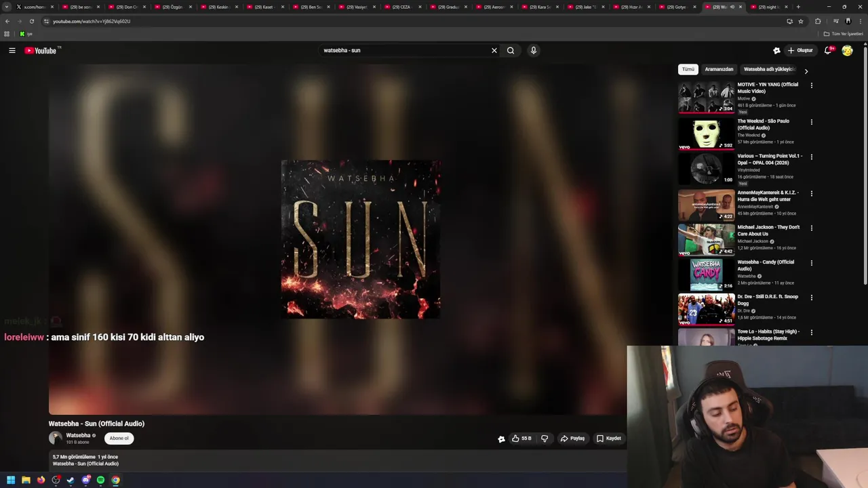Viewport: 868px width, 488px height.
Task: Start voice search with microphone
Action: click(534, 50)
